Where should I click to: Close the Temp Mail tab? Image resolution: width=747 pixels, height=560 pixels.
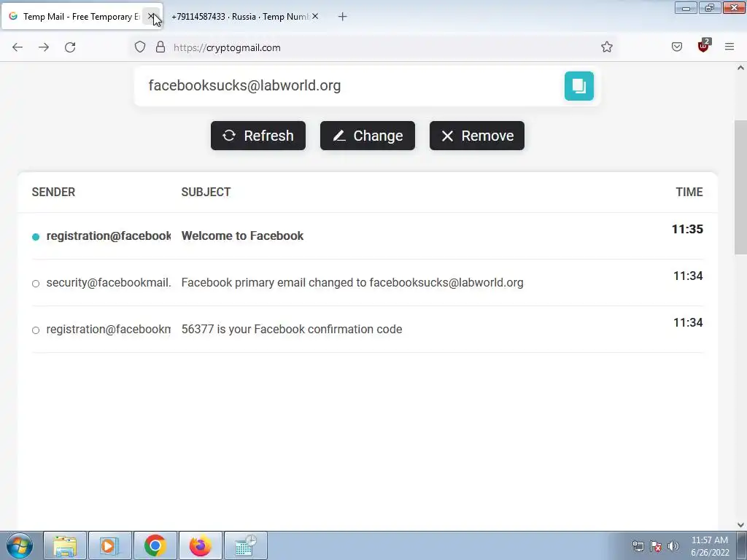coord(150,17)
